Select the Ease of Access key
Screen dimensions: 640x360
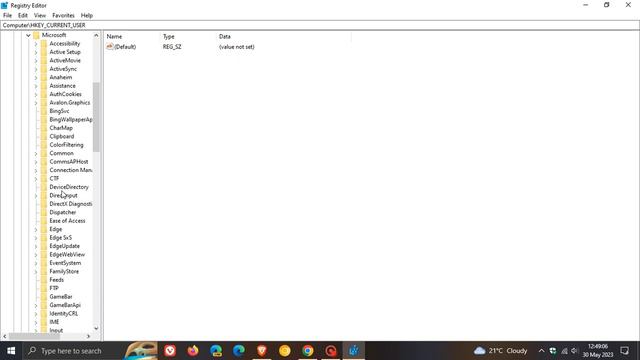tap(67, 221)
